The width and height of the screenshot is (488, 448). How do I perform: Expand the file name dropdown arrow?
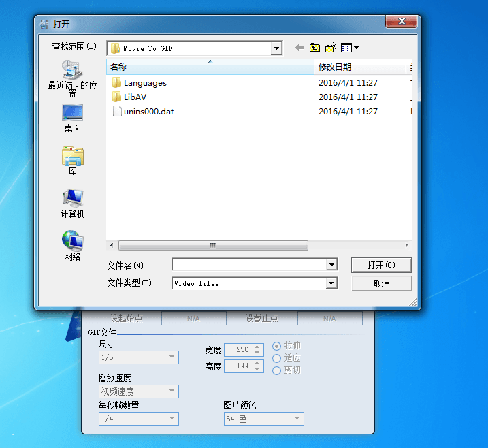(331, 265)
